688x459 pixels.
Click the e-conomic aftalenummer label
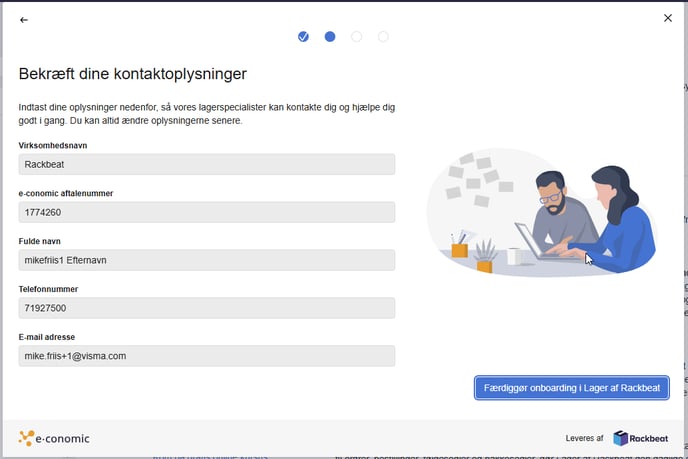66,193
